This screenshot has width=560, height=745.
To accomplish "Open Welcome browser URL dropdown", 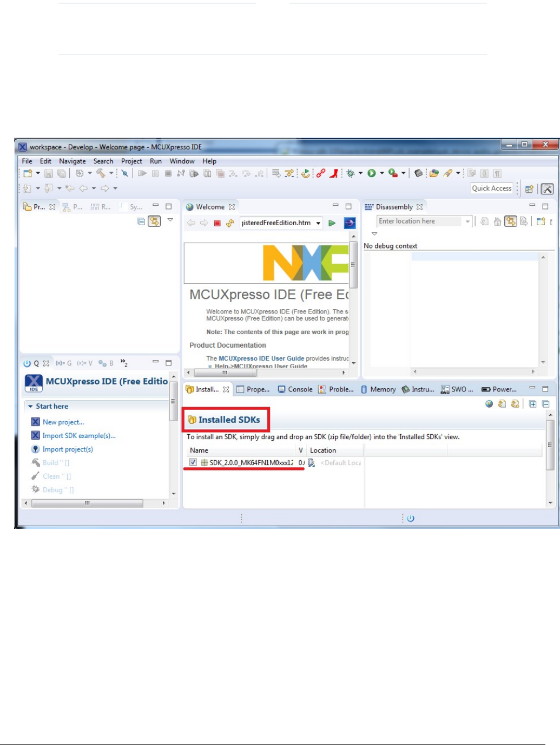I will pos(318,223).
